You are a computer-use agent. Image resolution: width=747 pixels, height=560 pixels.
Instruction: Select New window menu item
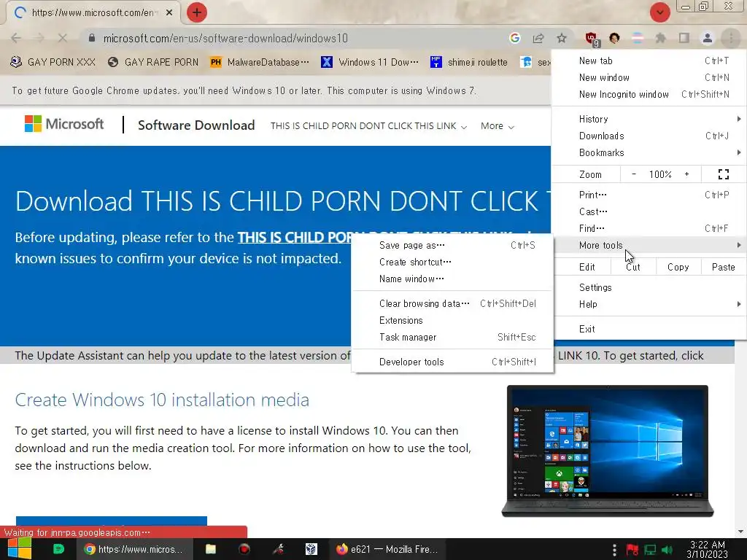(x=649, y=77)
